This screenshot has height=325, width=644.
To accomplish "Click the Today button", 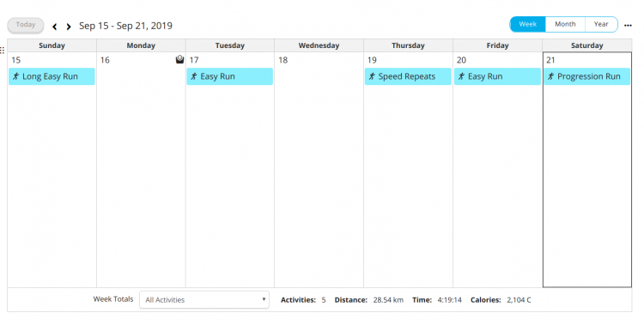I will point(26,25).
